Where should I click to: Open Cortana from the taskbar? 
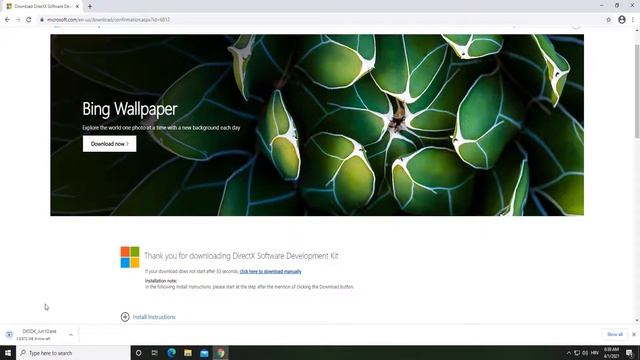click(x=138, y=353)
